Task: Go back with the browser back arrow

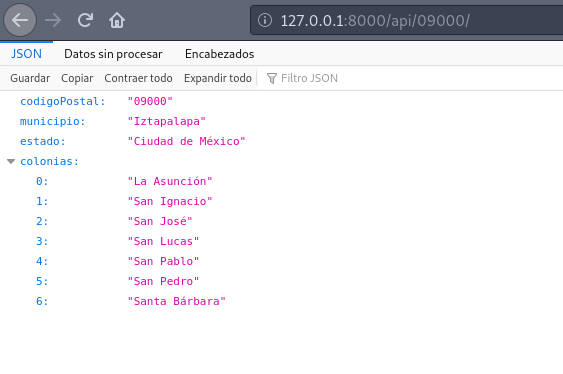Action: coord(20,20)
